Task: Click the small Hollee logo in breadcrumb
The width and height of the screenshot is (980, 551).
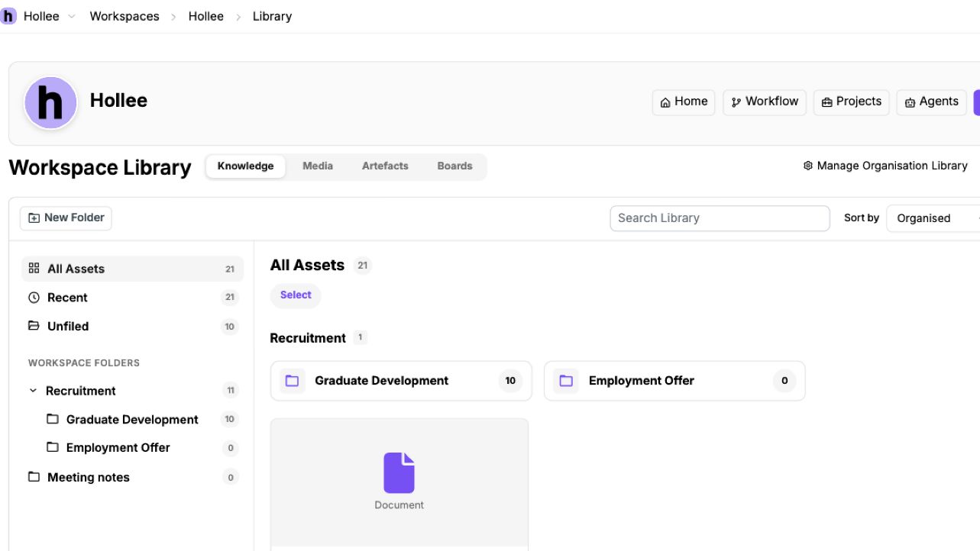Action: (x=8, y=16)
